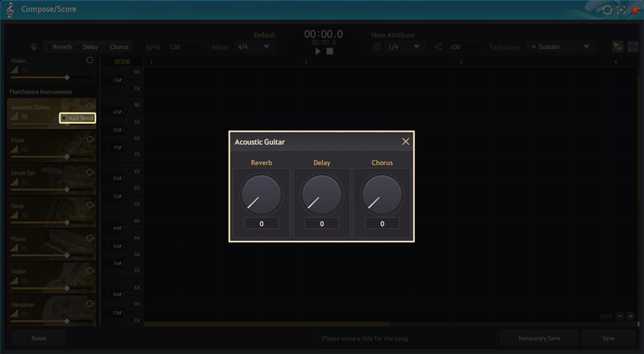Click the circle icon on Piano track
The height and width of the screenshot is (354, 644).
pos(89,238)
